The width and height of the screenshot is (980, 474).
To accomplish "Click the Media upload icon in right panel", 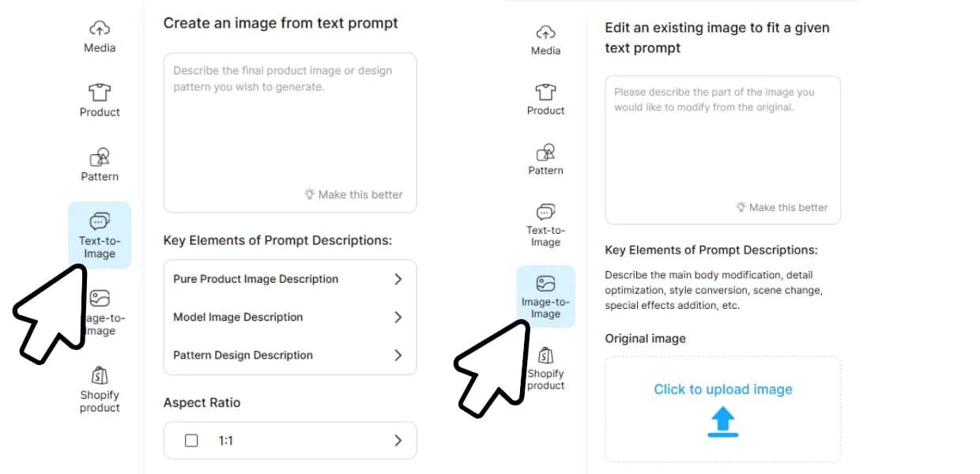I will coord(545,32).
